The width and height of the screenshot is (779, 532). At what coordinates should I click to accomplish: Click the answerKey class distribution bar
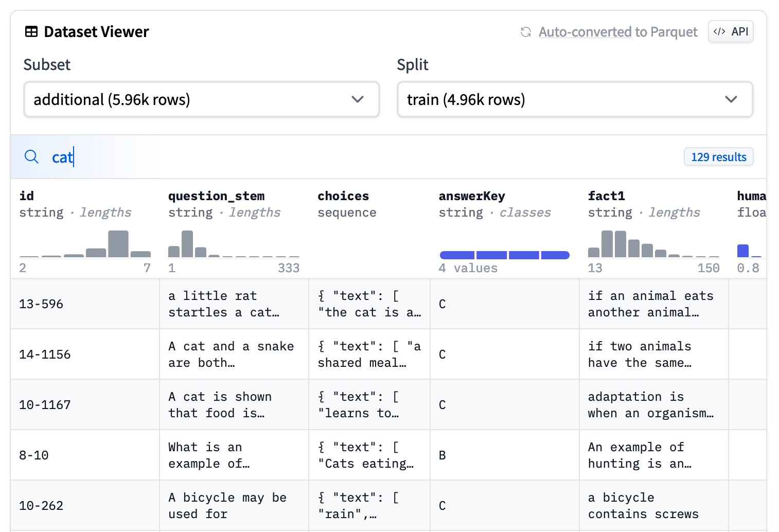click(x=504, y=255)
